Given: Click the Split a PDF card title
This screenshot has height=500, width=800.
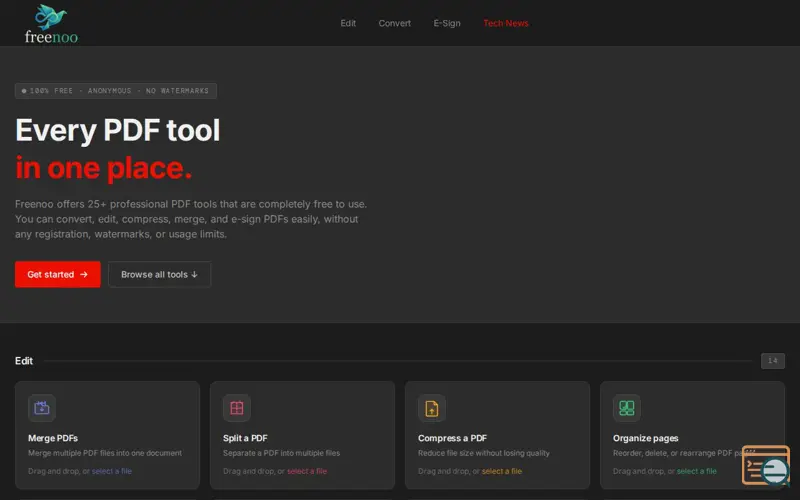Looking at the screenshot, I should 245,438.
